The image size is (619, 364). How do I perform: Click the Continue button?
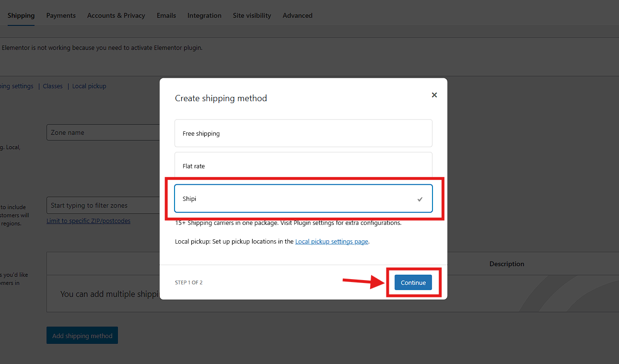(x=413, y=282)
